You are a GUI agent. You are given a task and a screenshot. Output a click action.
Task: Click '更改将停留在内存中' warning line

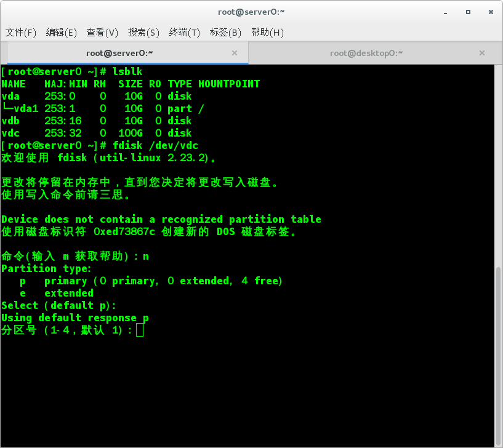pyautogui.click(x=140, y=182)
